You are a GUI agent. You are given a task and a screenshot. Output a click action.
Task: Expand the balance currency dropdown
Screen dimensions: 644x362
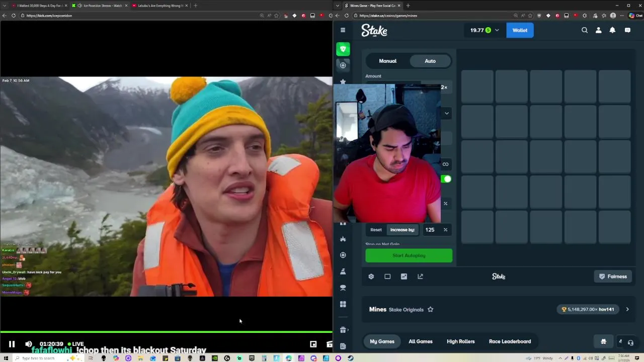[497, 30]
